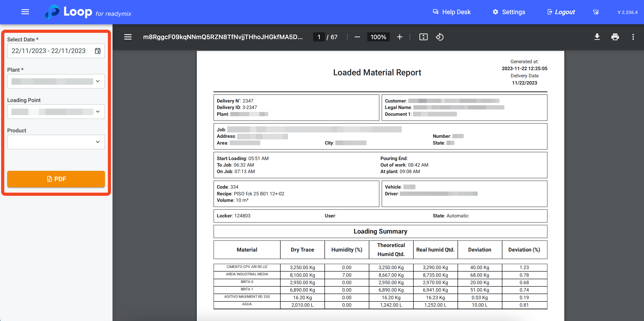
Task: Click the orange PDF button
Action: click(56, 179)
